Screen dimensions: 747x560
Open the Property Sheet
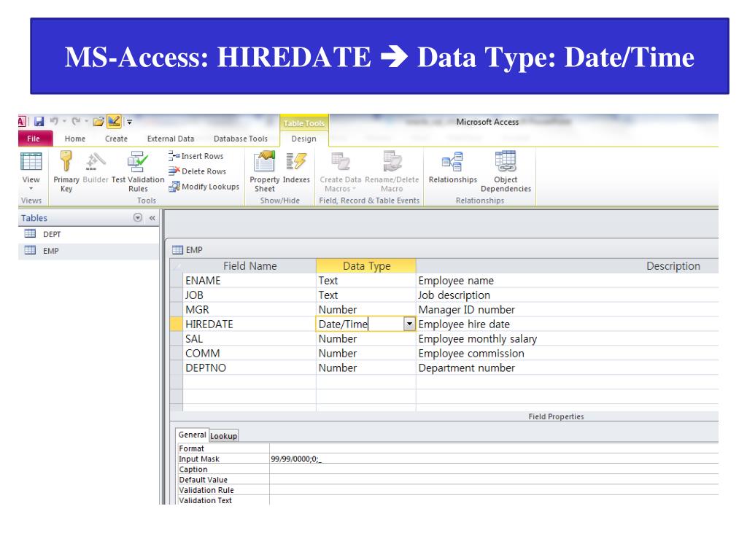264,171
